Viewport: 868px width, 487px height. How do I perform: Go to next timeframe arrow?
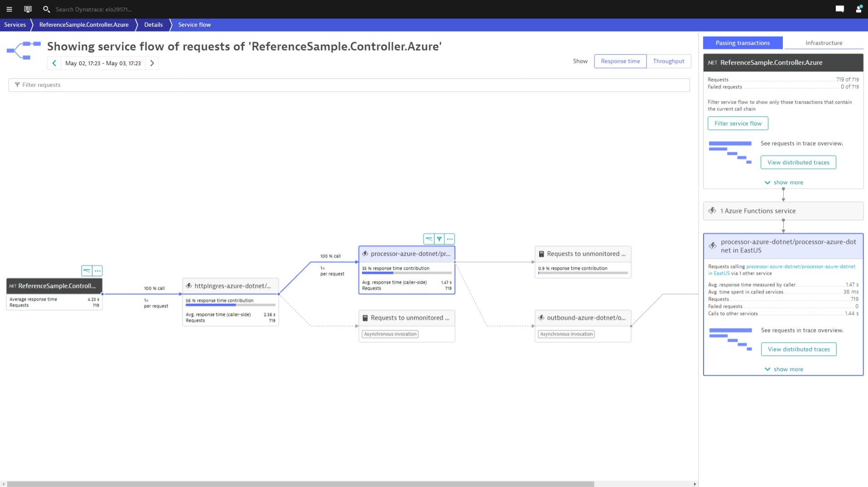pos(152,63)
